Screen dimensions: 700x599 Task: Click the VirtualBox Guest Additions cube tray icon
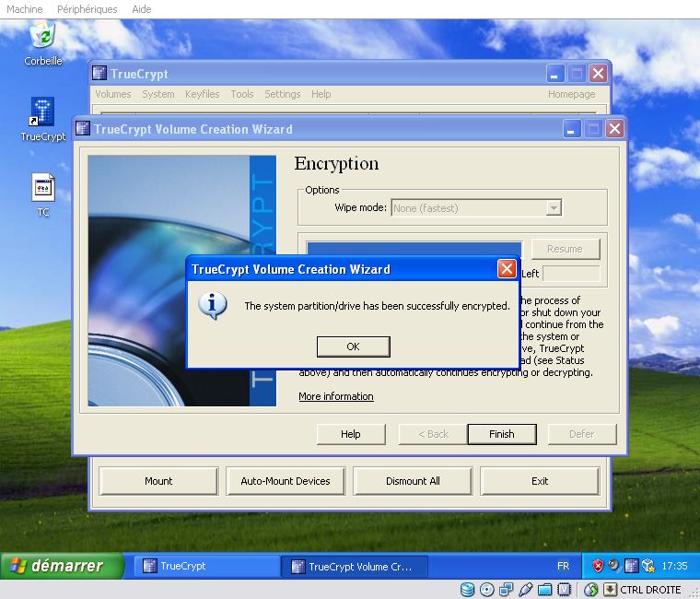click(x=648, y=566)
